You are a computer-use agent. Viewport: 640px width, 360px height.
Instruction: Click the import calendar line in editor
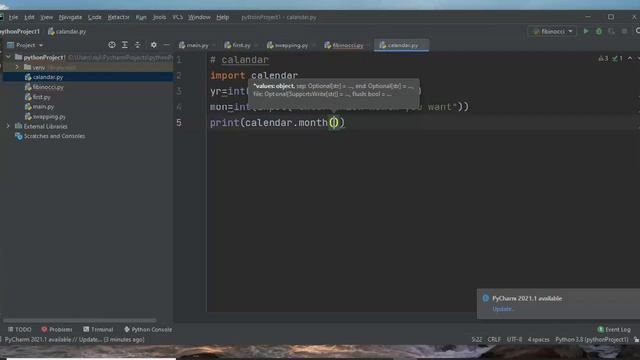point(254,76)
